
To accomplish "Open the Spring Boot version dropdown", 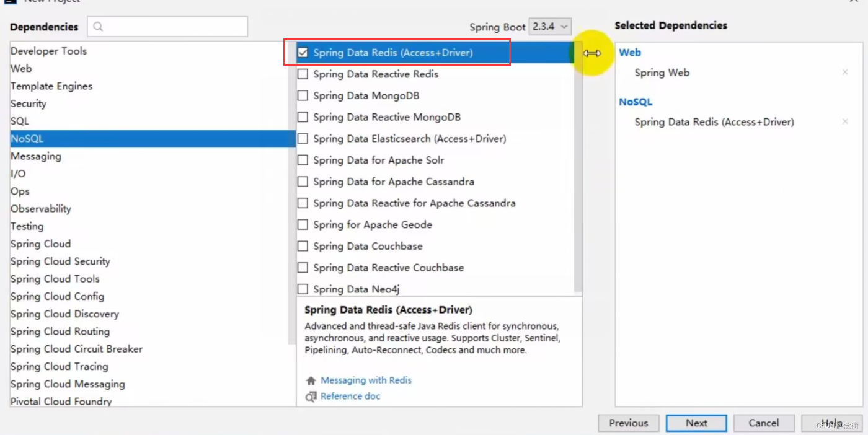I will click(x=551, y=27).
